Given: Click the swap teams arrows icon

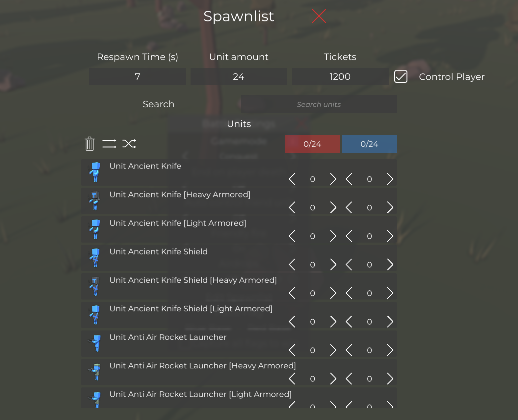Looking at the screenshot, I should tap(109, 144).
